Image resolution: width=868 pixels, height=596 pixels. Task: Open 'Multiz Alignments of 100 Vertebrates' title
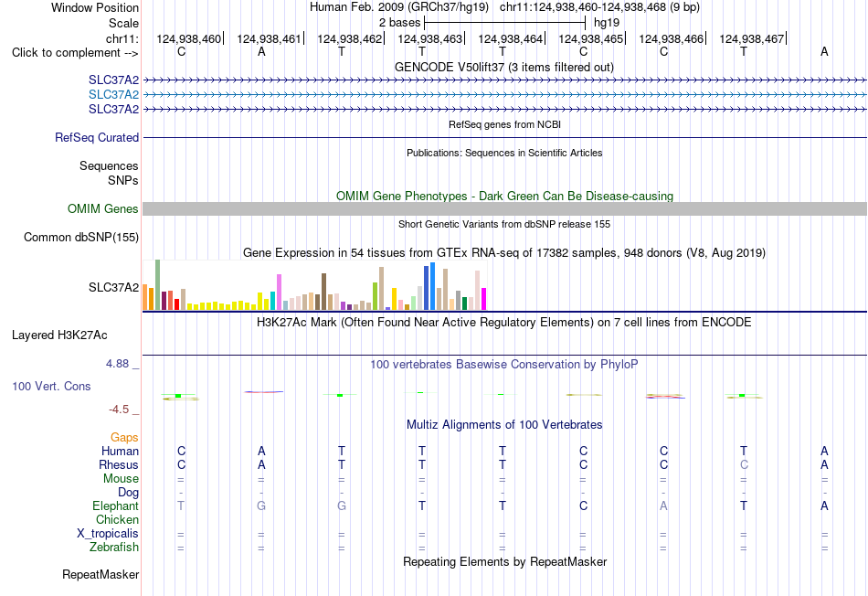pyautogui.click(x=504, y=425)
